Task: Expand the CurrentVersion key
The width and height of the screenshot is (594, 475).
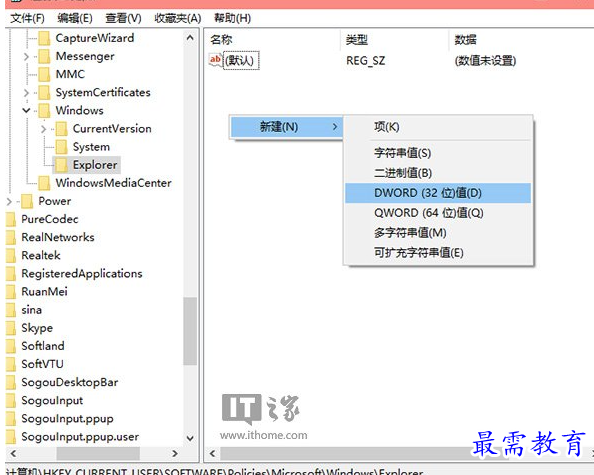Action: pyautogui.click(x=43, y=129)
